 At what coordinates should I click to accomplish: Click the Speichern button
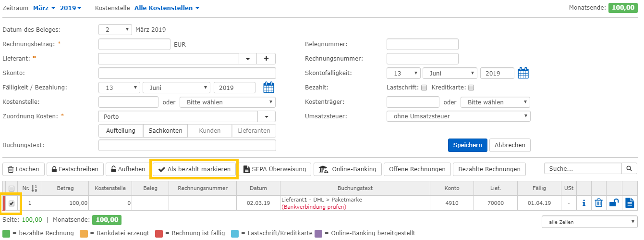coord(468,145)
